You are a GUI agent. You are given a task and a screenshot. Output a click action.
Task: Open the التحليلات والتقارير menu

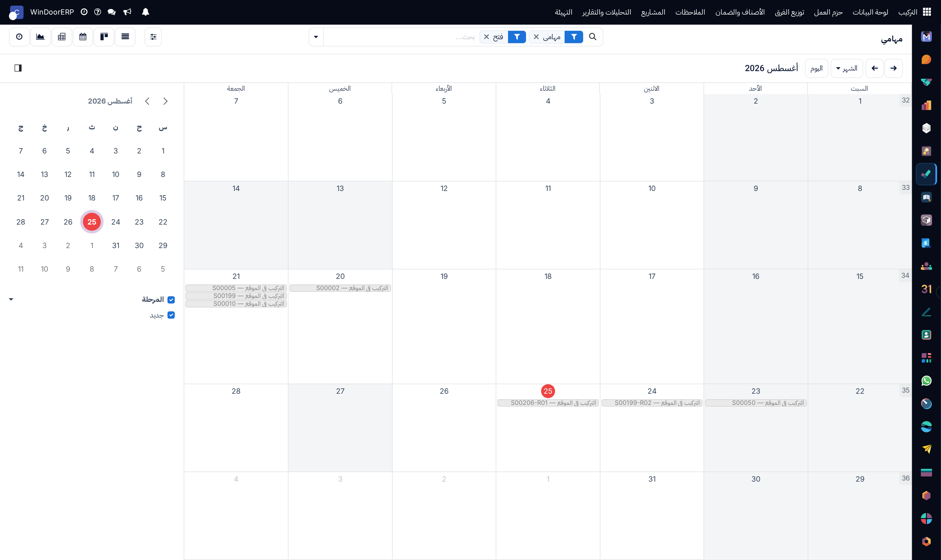click(x=607, y=12)
